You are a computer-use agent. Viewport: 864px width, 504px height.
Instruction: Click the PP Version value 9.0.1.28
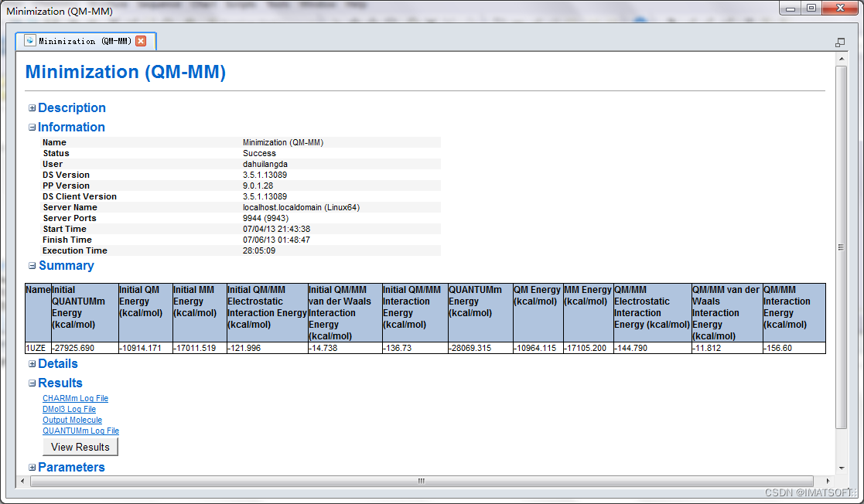(258, 186)
